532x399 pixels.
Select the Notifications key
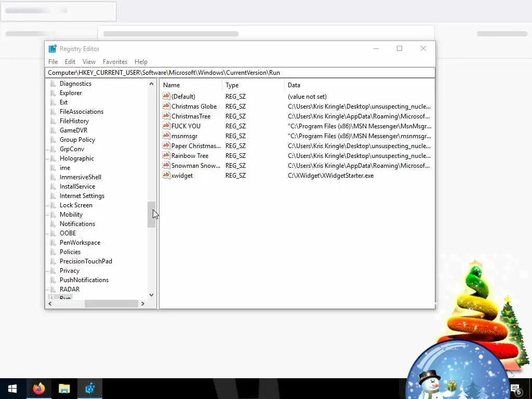click(77, 224)
